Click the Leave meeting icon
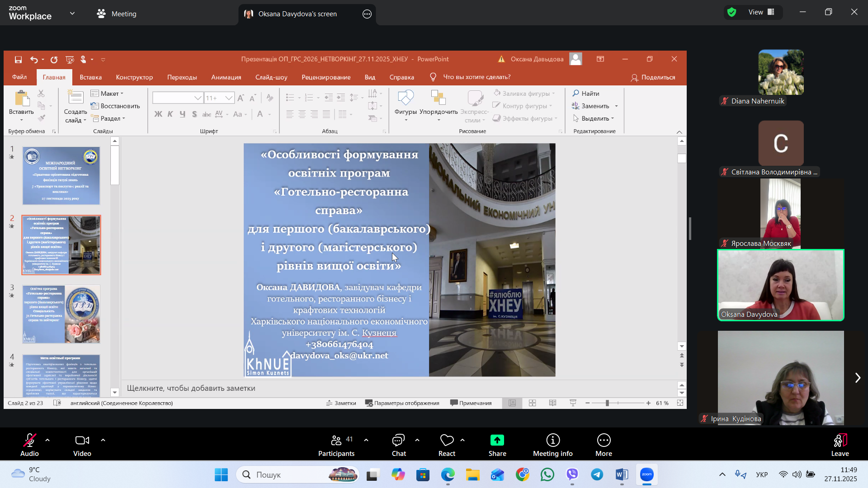The width and height of the screenshot is (868, 488). coord(840,441)
